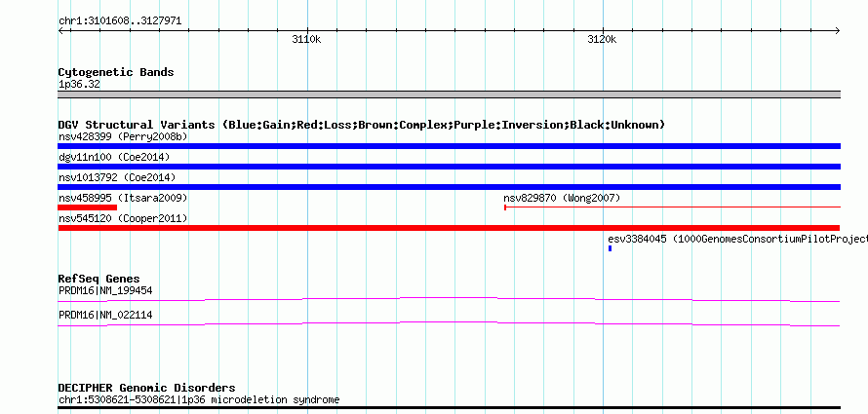
Task: Click the nsv545120 (Cooper2011) label
Action: tap(123, 218)
